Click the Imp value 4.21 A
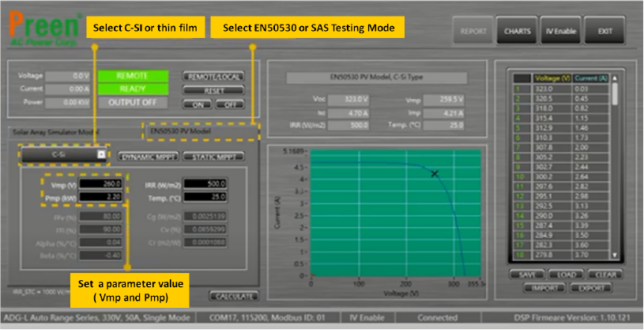This screenshot has height=330, width=644. 443,113
